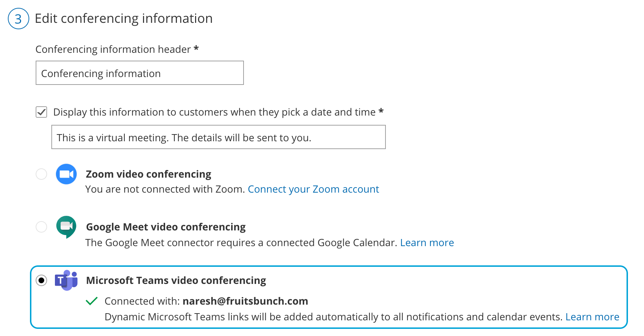Viewport: 644px width, 336px height.
Task: Click the Google Meet logo icon
Action: (x=66, y=226)
